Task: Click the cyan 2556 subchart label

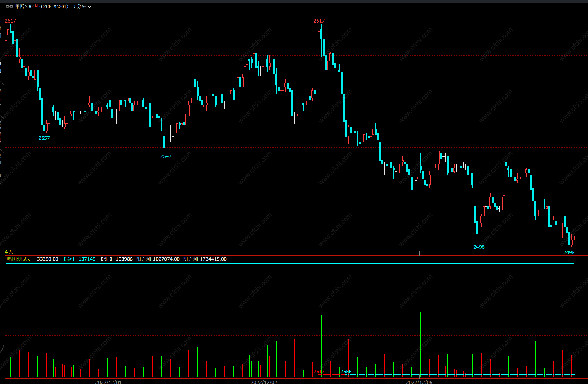Action: click(x=346, y=372)
